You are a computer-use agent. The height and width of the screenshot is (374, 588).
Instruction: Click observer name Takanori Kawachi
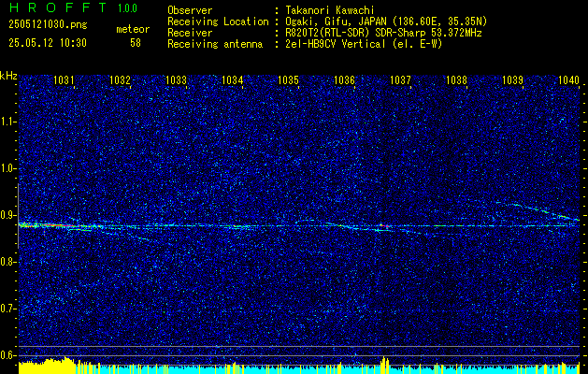pos(330,10)
